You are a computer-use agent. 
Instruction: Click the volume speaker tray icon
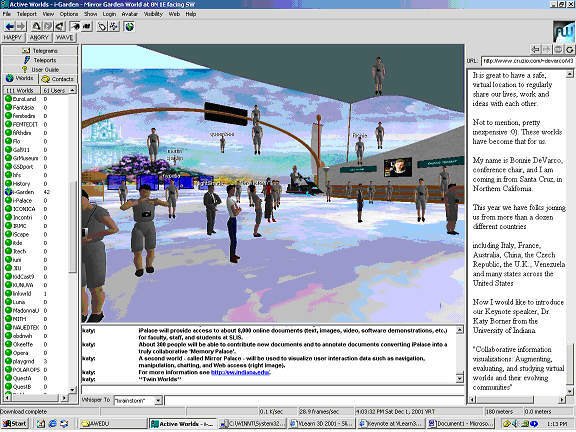pyautogui.click(x=515, y=424)
